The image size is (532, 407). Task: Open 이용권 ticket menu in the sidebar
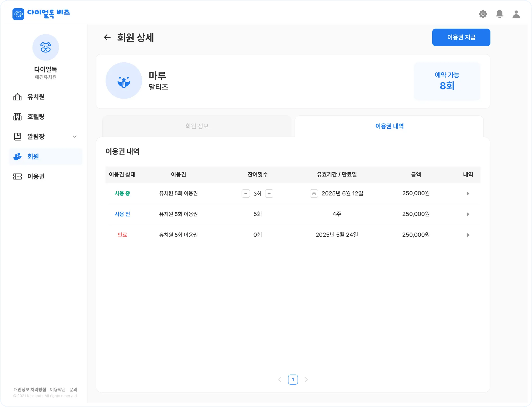click(36, 177)
